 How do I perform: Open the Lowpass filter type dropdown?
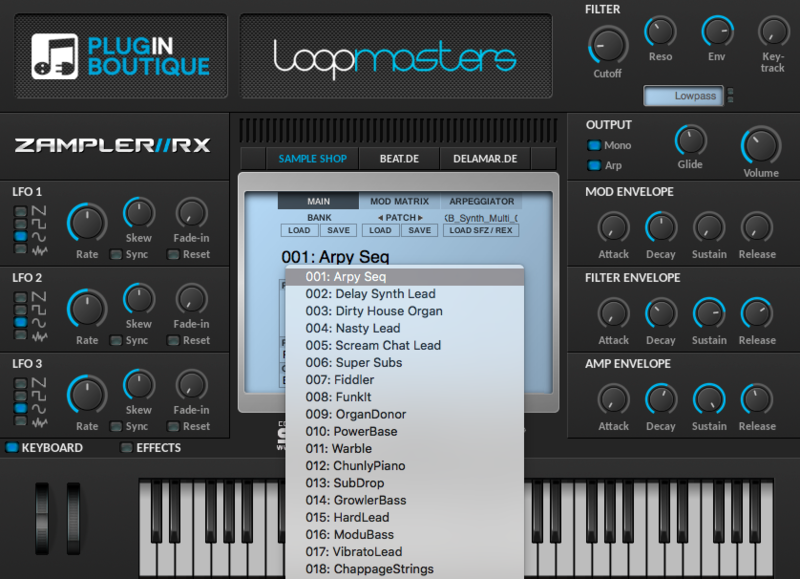pyautogui.click(x=684, y=96)
